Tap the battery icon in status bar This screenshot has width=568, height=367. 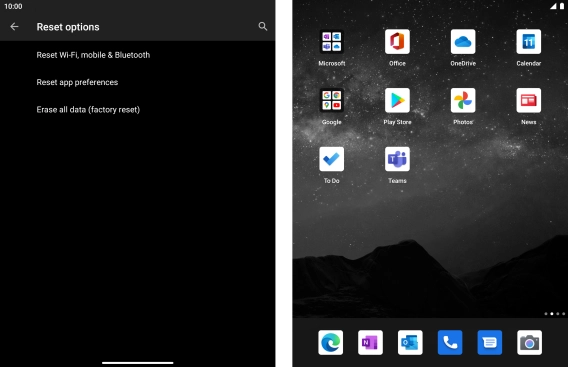point(562,6)
